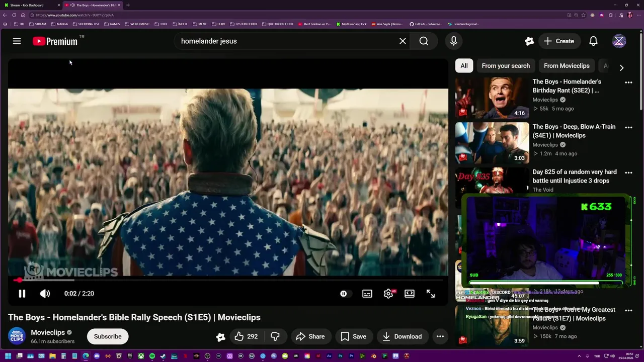This screenshot has width=644, height=362.
Task: Open options menu for My Greatest Failure video
Action: pos(628,311)
